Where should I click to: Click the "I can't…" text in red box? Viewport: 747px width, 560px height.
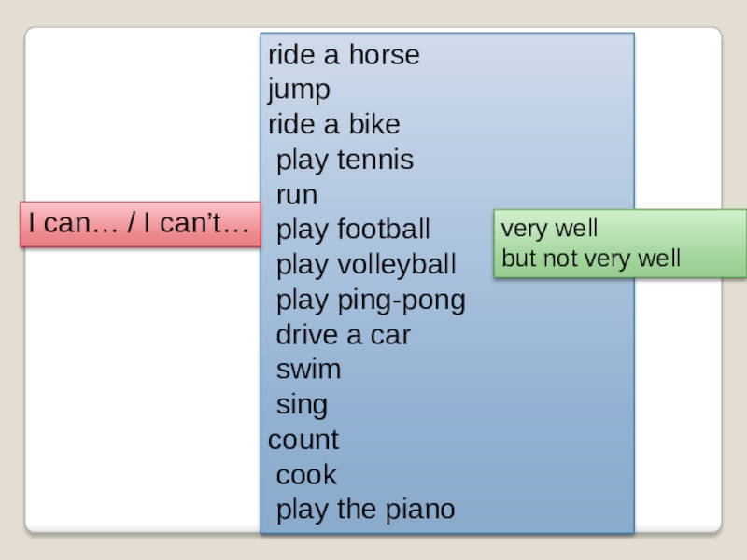tap(197, 224)
